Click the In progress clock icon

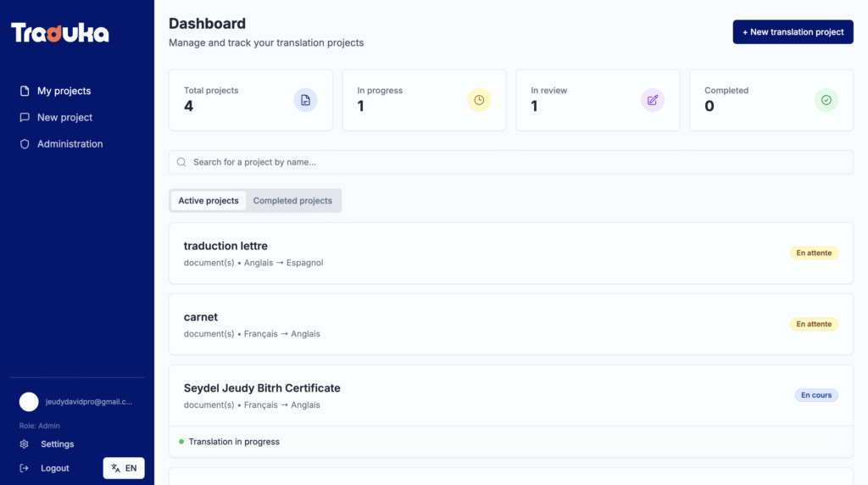point(479,100)
